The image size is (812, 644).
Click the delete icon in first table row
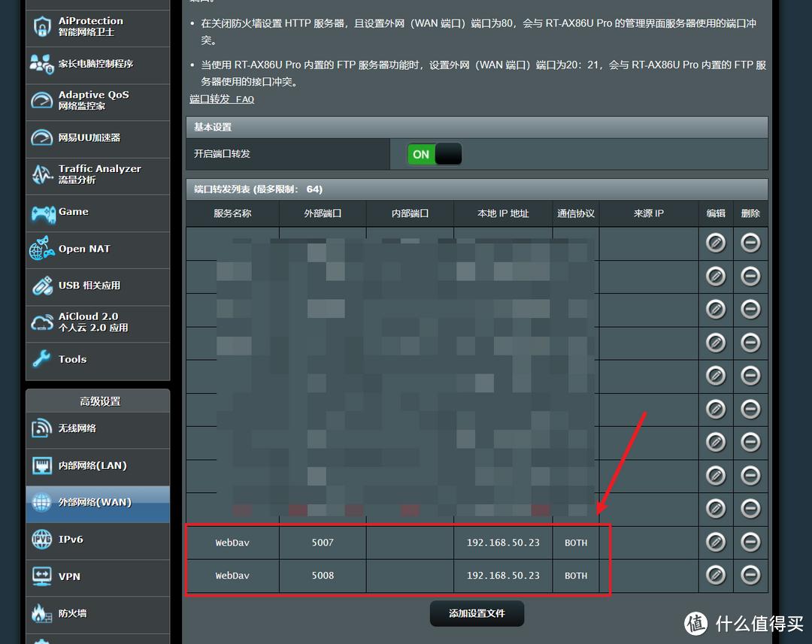click(750, 243)
